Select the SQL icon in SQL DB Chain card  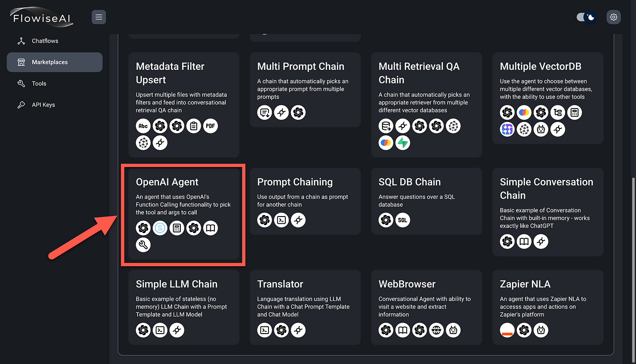tap(402, 220)
